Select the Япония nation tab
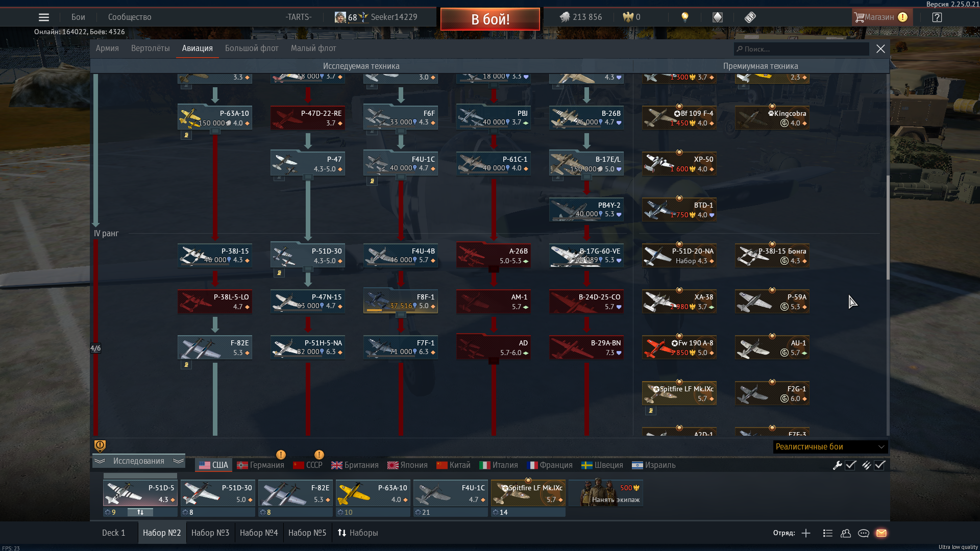Image resolution: width=980 pixels, height=551 pixels. (407, 465)
